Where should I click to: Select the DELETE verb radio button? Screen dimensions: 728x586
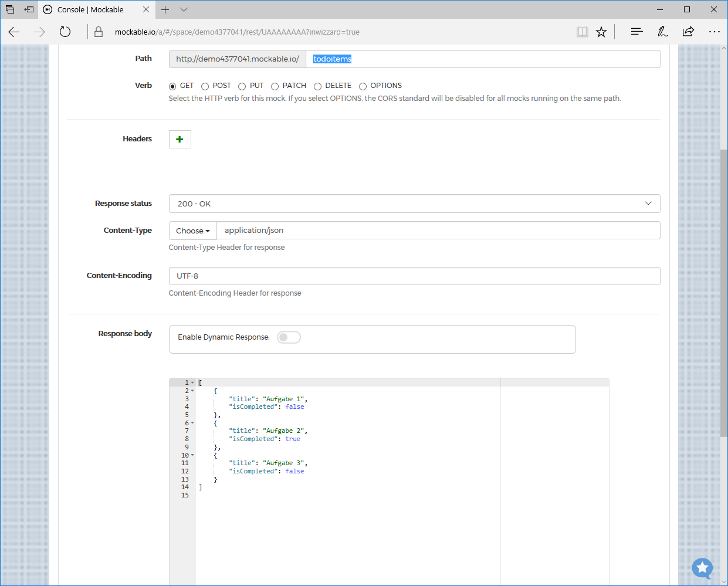tap(317, 86)
